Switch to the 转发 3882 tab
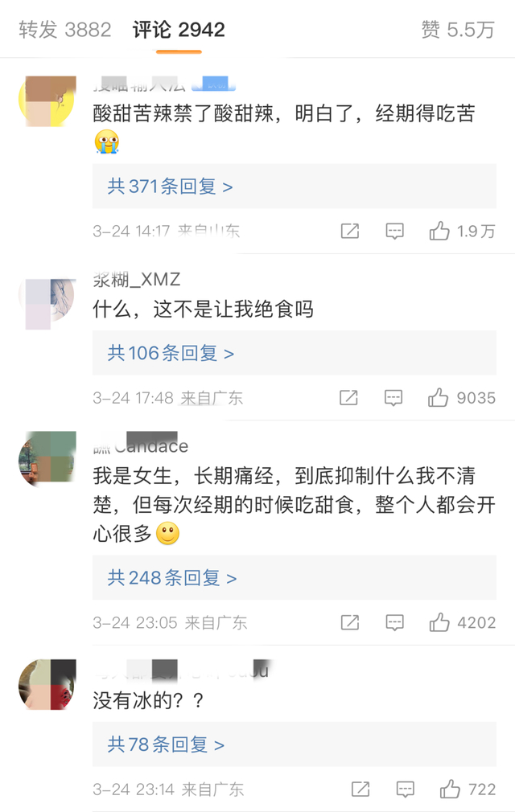515x812 pixels. [64, 30]
